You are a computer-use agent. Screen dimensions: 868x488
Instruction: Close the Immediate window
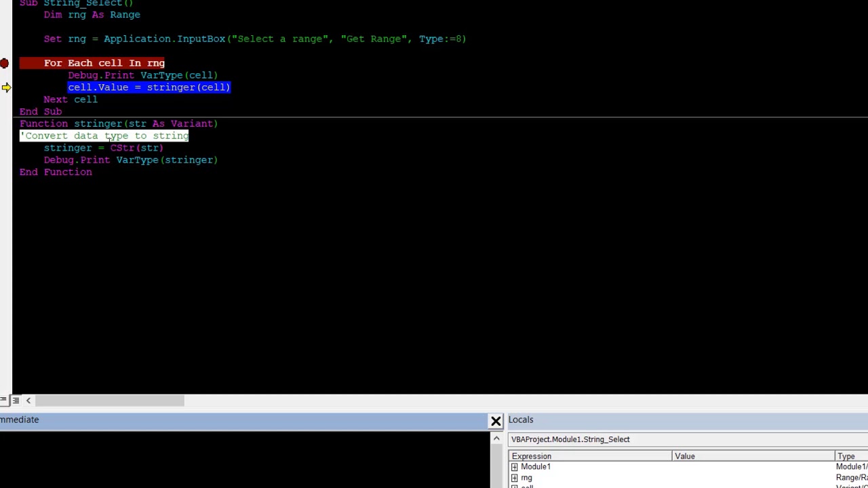496,422
